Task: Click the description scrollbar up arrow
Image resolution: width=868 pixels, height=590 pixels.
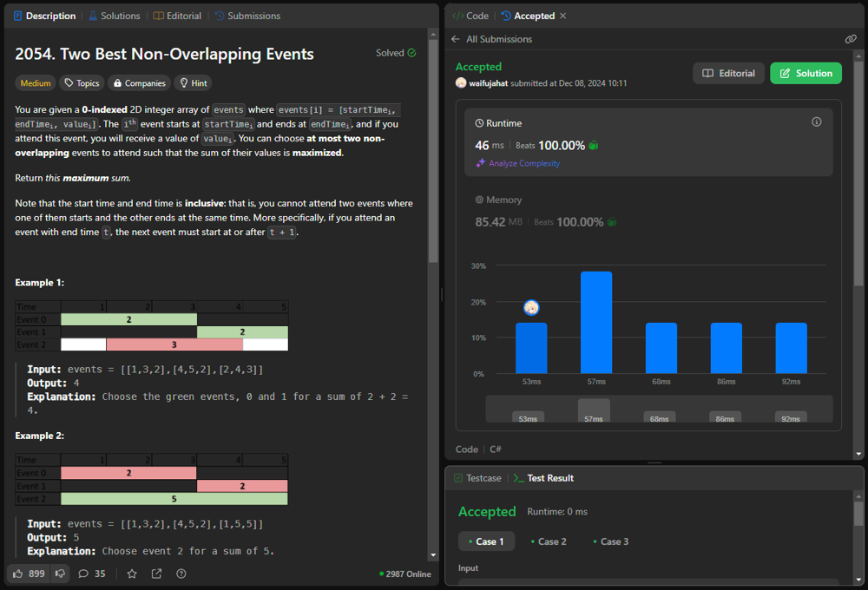Action: tap(433, 35)
